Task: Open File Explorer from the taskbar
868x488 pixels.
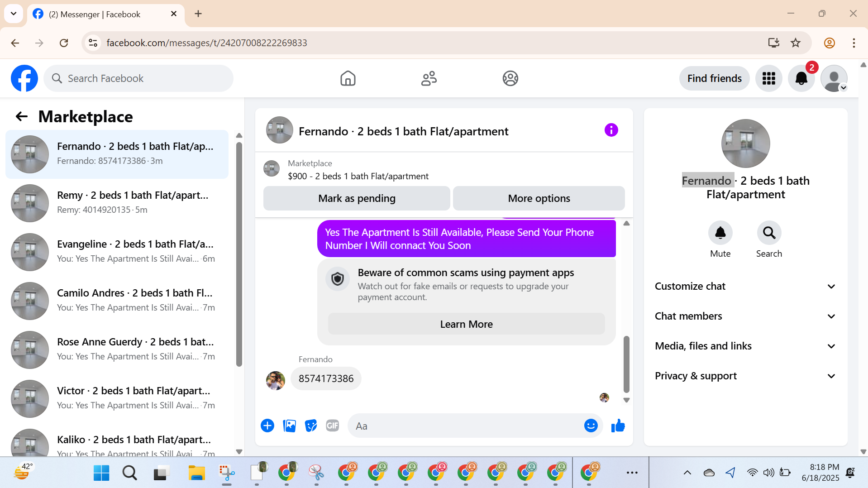Action: pos(196,473)
